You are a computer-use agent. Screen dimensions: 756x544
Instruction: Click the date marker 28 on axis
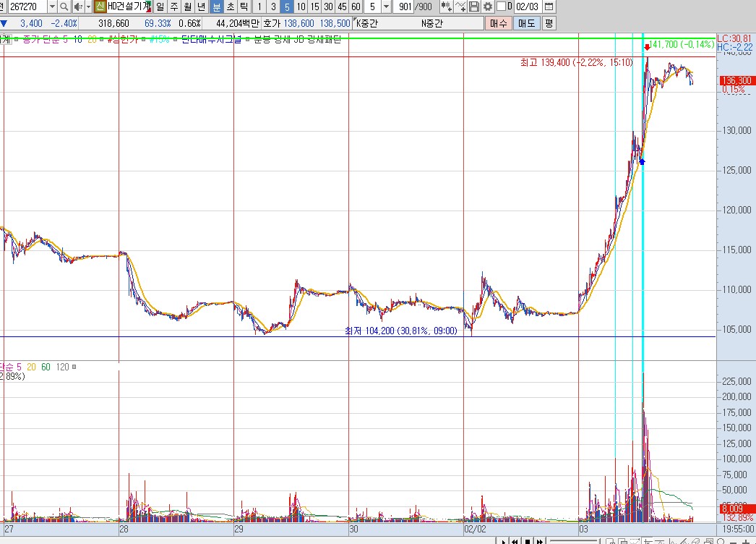[124, 529]
